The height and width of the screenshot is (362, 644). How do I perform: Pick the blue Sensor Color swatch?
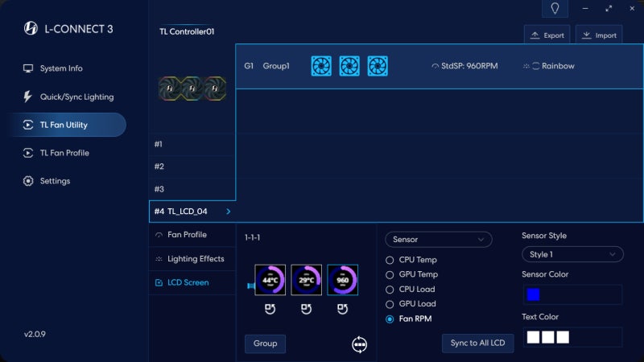tap(533, 294)
